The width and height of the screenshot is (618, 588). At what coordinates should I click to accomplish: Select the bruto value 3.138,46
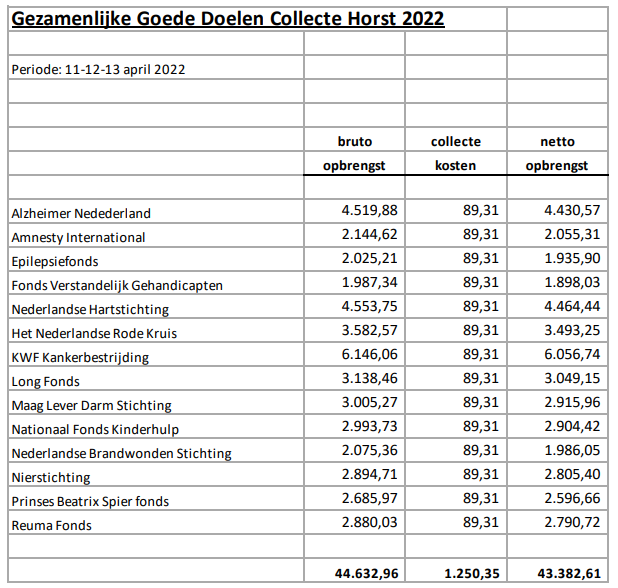tap(369, 379)
